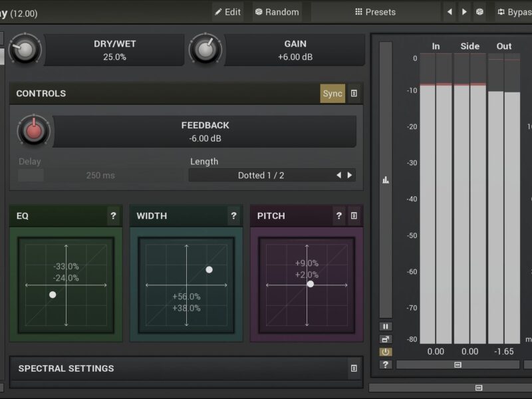Toggle the yellow meter power button
The image size is (532, 399).
pos(386,352)
